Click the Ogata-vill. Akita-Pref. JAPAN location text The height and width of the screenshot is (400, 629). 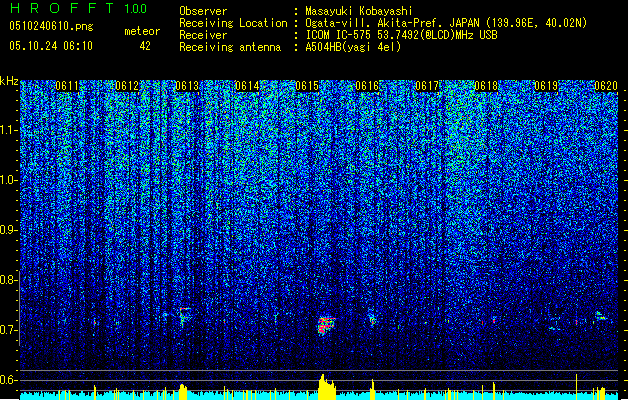pos(446,23)
